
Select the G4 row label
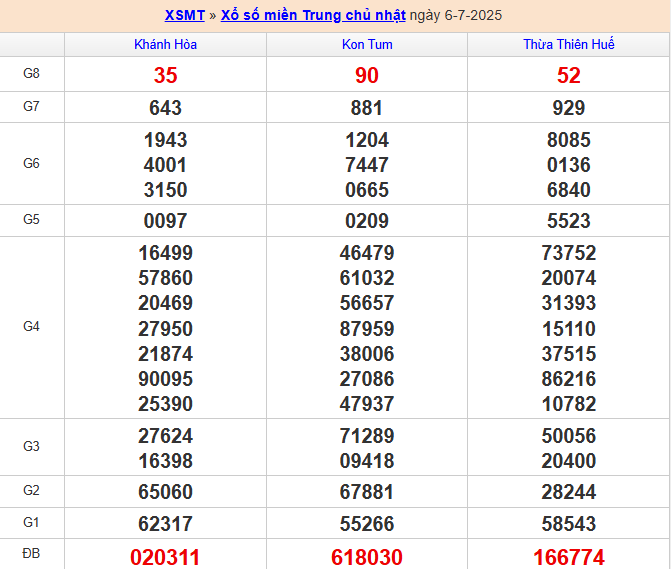coord(31,327)
